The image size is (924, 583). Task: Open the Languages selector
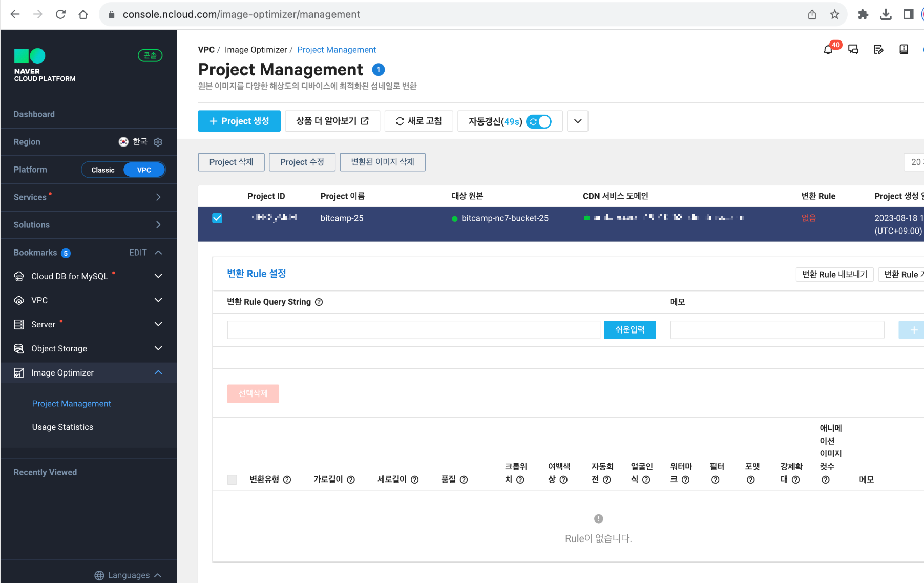[128, 575]
